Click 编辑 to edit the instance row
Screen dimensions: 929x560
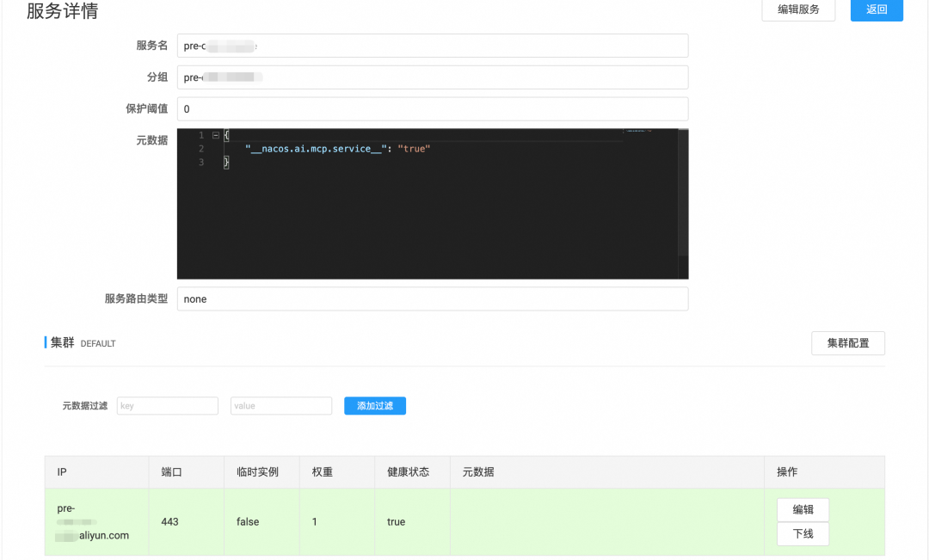tap(802, 509)
